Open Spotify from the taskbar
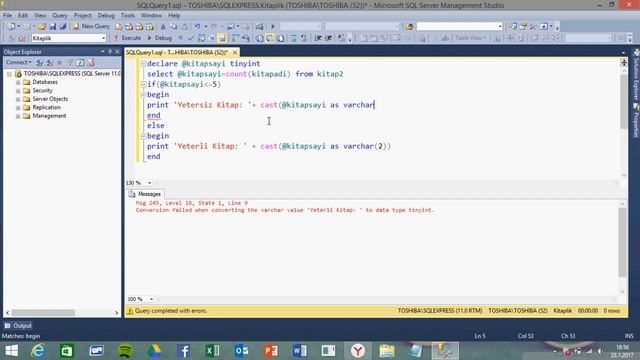The height and width of the screenshot is (360, 640). click(x=125, y=351)
